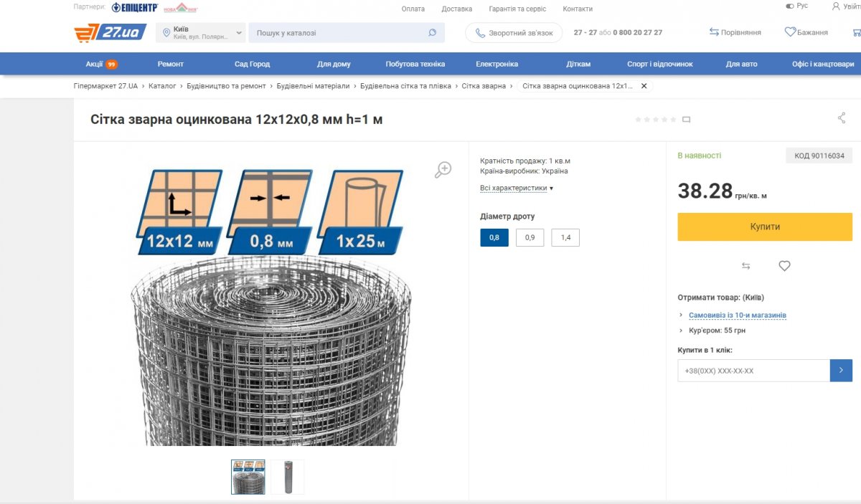Add to comparison under Купити button
The height and width of the screenshot is (504, 861).
pyautogui.click(x=745, y=266)
